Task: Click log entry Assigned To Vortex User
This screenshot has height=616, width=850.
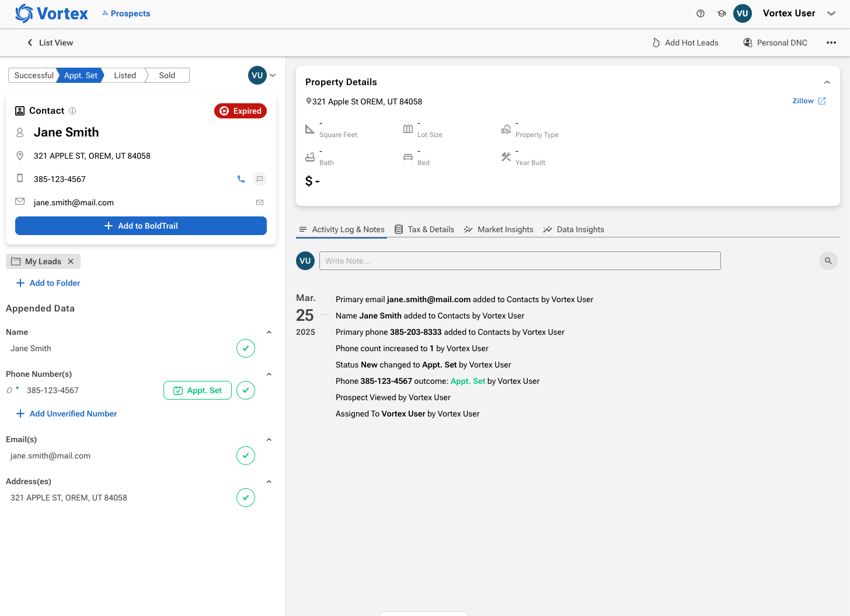Action: [x=407, y=414]
